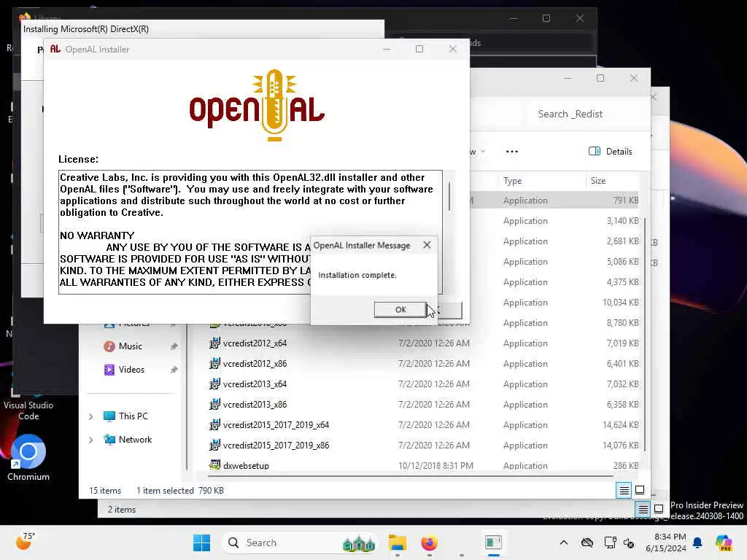Switch Explorer to details list view
Screen dimensions: 747x560
(x=624, y=490)
